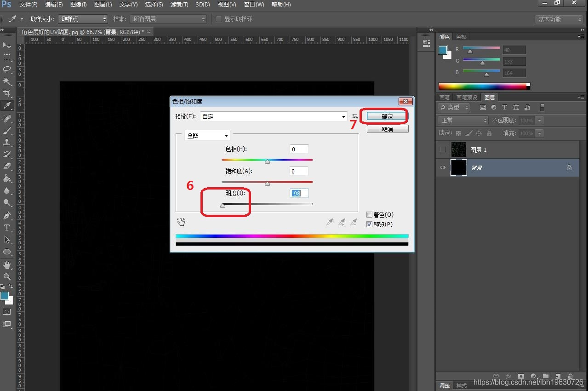Switch to the 色板 tab
This screenshot has height=391, width=588.
(461, 37)
